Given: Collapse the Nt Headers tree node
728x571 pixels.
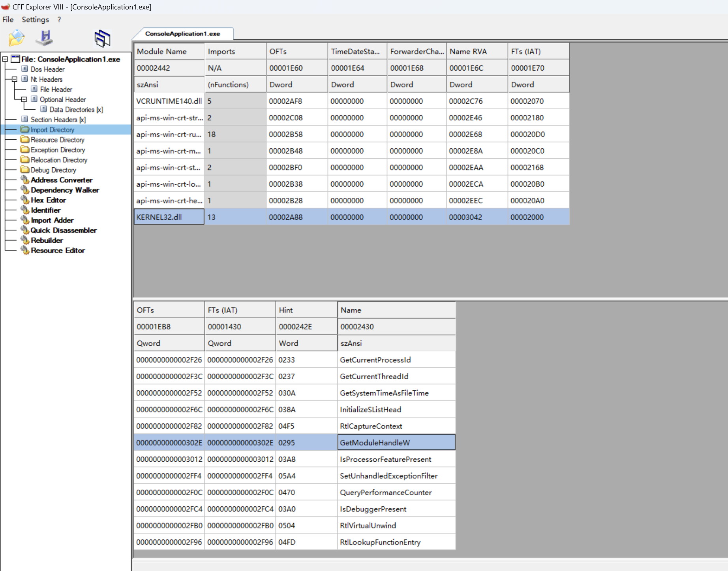Looking at the screenshot, I should click(15, 79).
